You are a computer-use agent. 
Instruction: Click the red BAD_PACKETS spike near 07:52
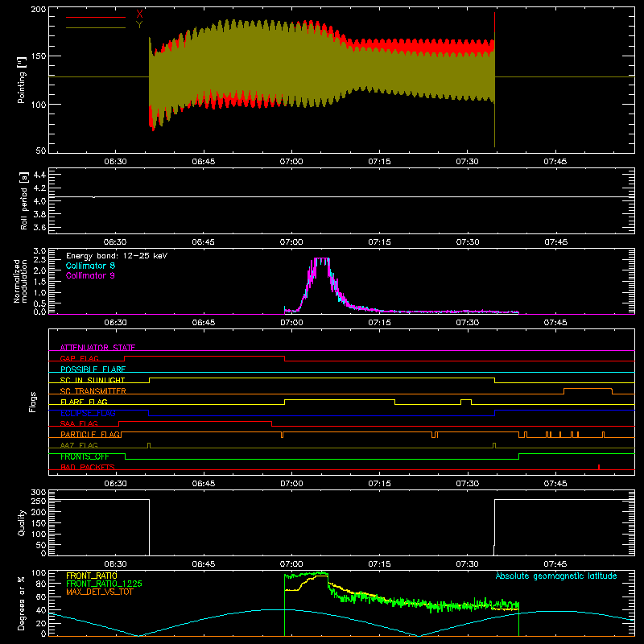[599, 467]
